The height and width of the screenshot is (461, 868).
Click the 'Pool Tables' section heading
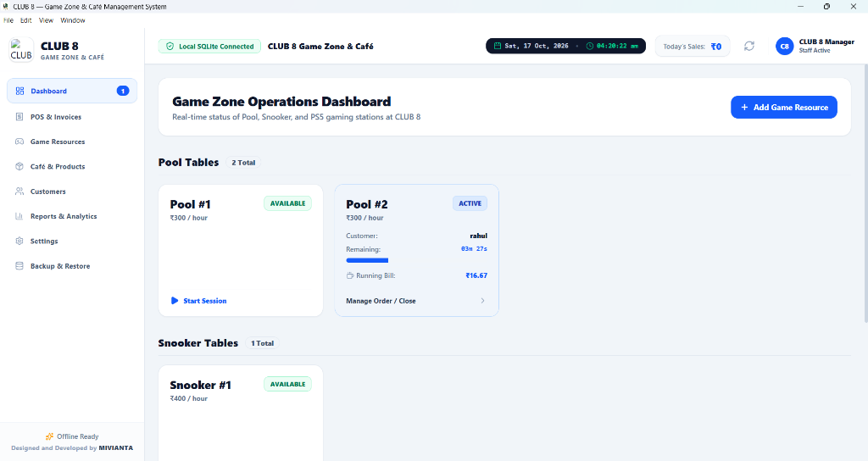pos(188,163)
